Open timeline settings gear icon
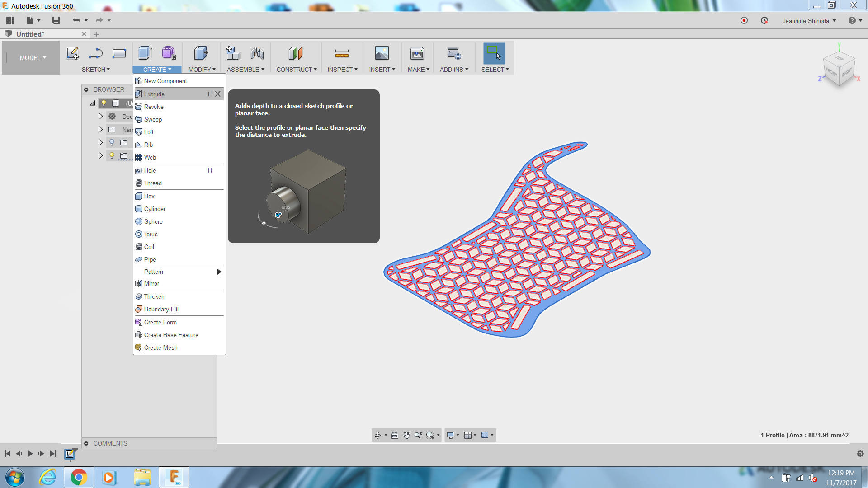Viewport: 868px width, 488px height. pyautogui.click(x=860, y=454)
